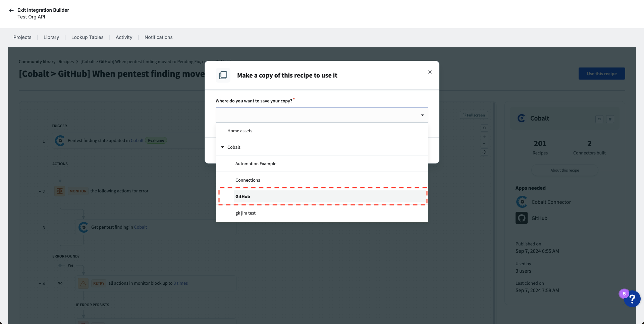Zoom in the recipe canvas
Screen dimensions: 644x324
(484, 137)
